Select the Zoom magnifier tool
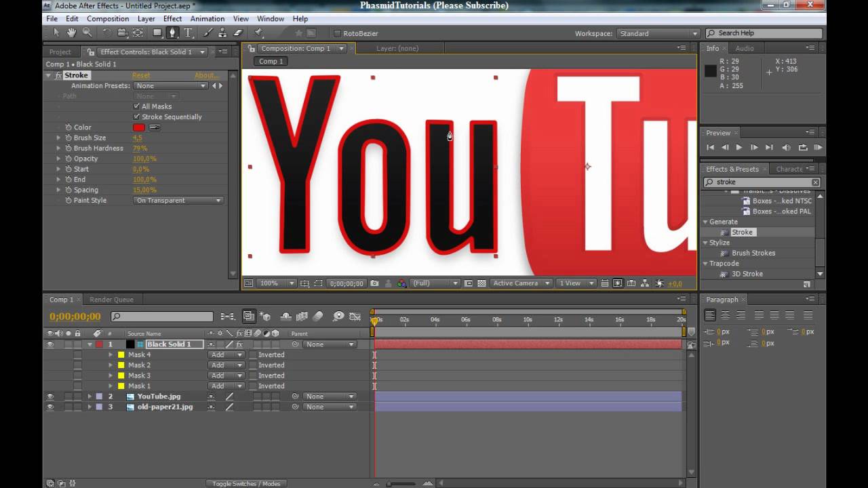868x488 pixels. pyautogui.click(x=87, y=33)
